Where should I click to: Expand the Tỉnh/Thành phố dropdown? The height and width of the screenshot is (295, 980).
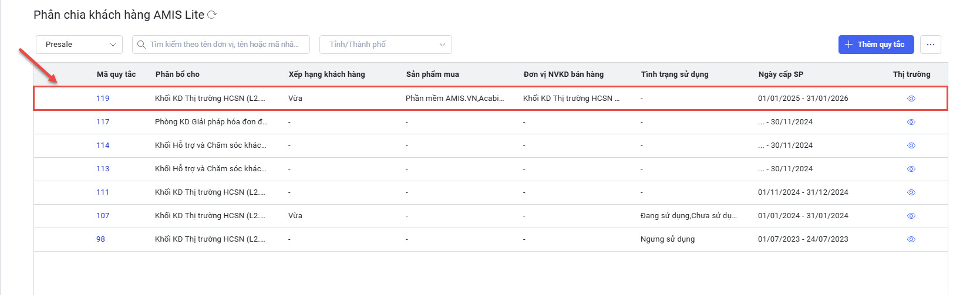[x=385, y=45]
